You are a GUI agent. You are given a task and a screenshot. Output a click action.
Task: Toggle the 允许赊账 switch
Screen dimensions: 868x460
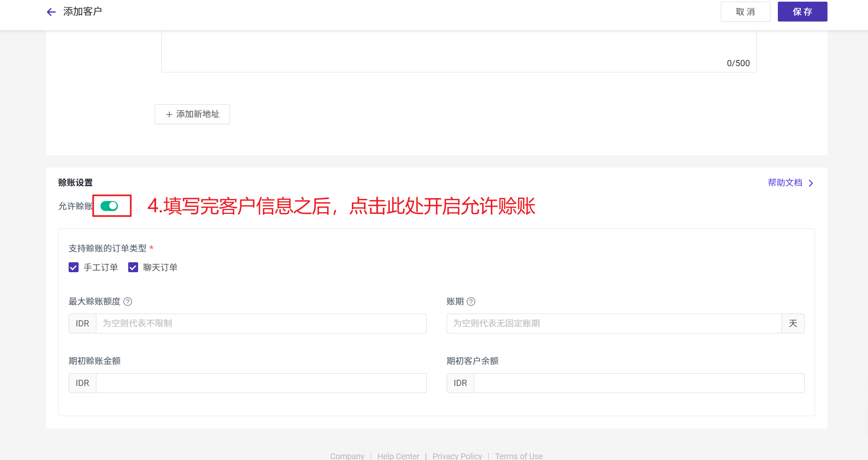click(110, 206)
